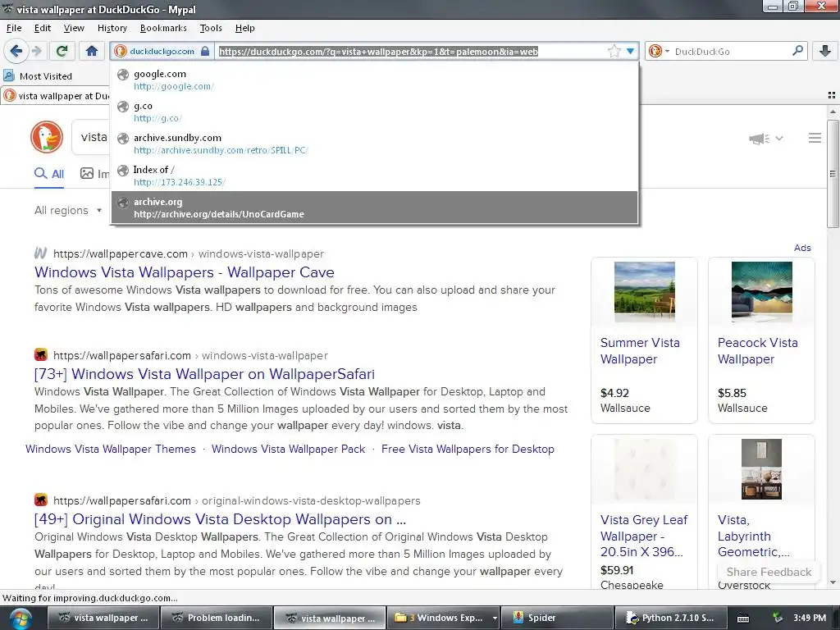Click the page vertical scrollbar thumb
The height and width of the screenshot is (630, 840).
(x=833, y=174)
